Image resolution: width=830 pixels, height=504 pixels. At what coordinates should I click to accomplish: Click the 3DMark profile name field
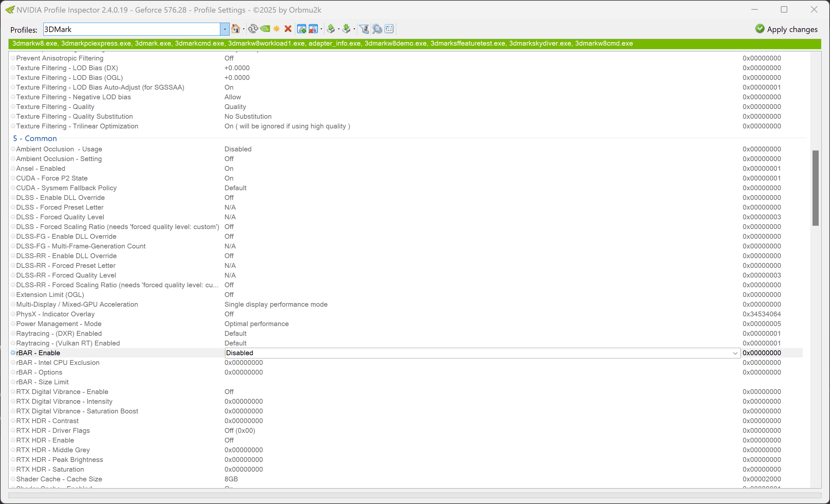coord(131,29)
